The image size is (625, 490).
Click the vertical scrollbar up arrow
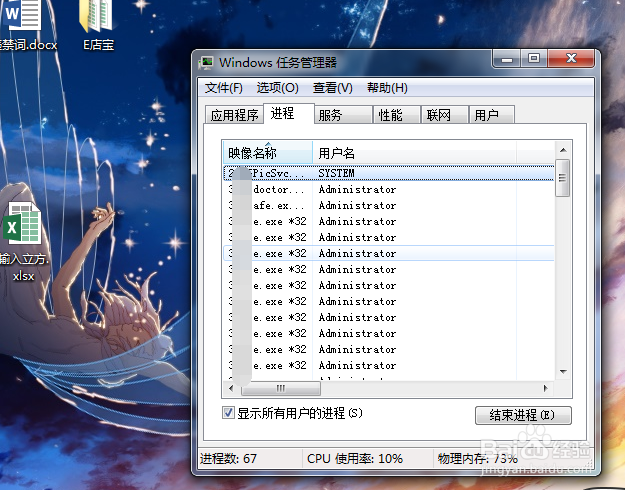(563, 150)
